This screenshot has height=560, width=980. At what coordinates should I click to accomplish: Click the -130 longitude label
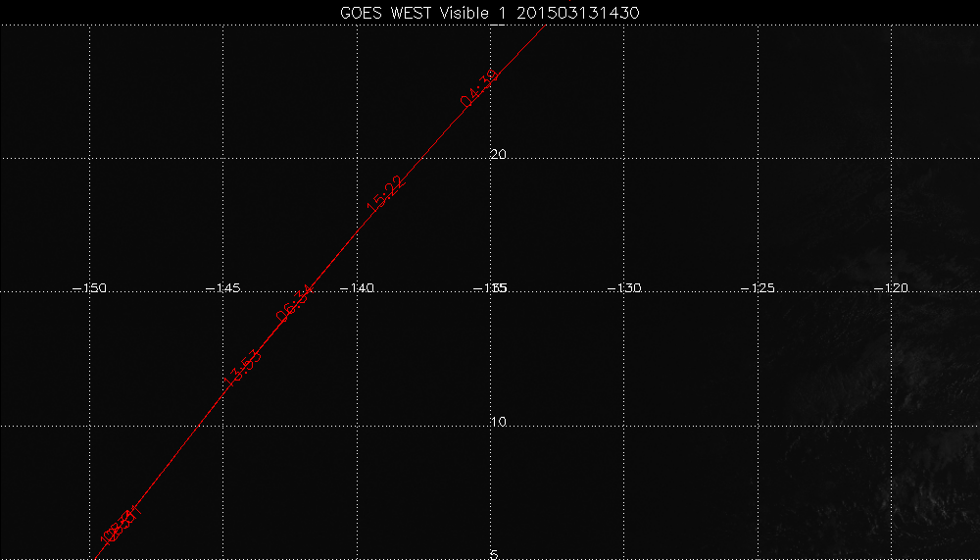(624, 288)
